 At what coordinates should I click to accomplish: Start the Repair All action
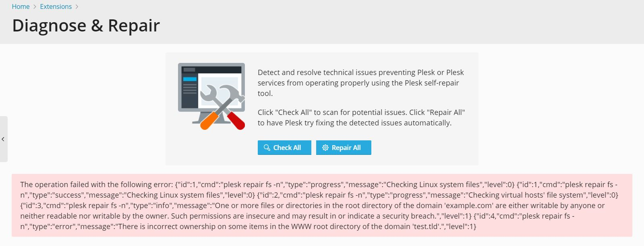344,148
